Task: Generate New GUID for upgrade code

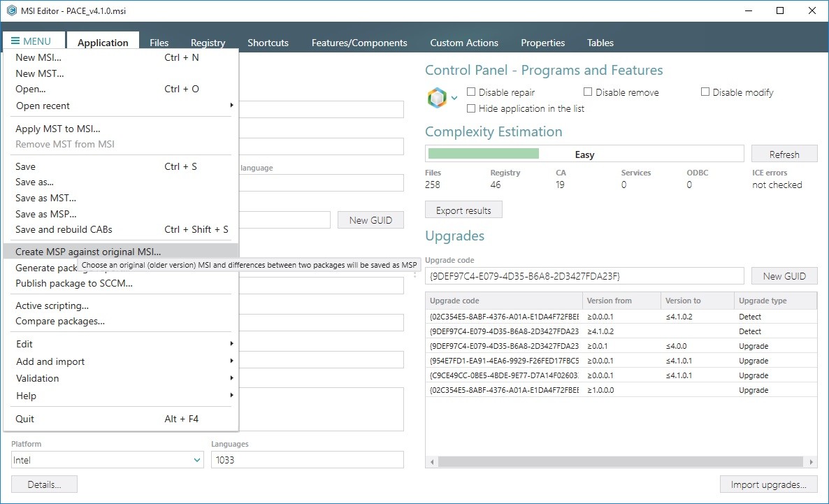Action: click(784, 276)
